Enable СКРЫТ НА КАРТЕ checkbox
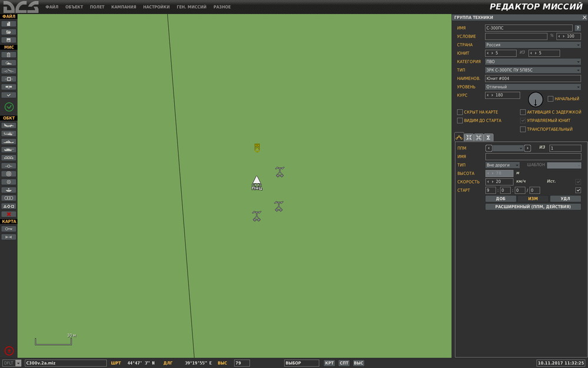Image resolution: width=588 pixels, height=368 pixels. pyautogui.click(x=460, y=112)
